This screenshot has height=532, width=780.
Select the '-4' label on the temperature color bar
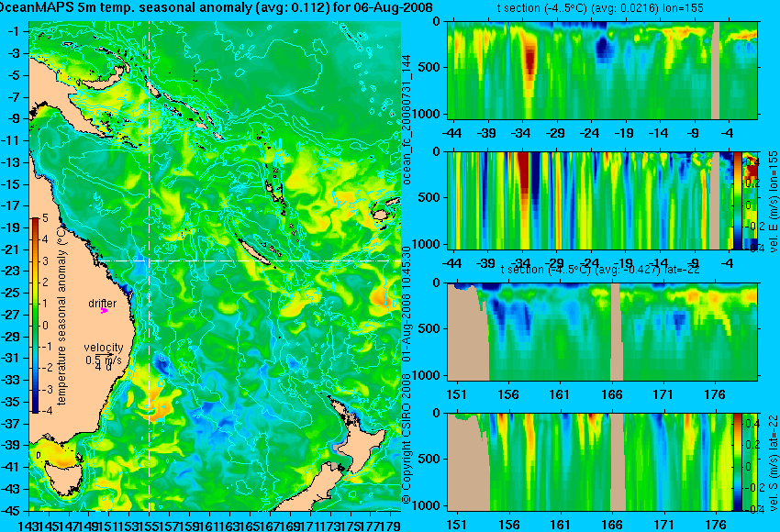pyautogui.click(x=44, y=411)
